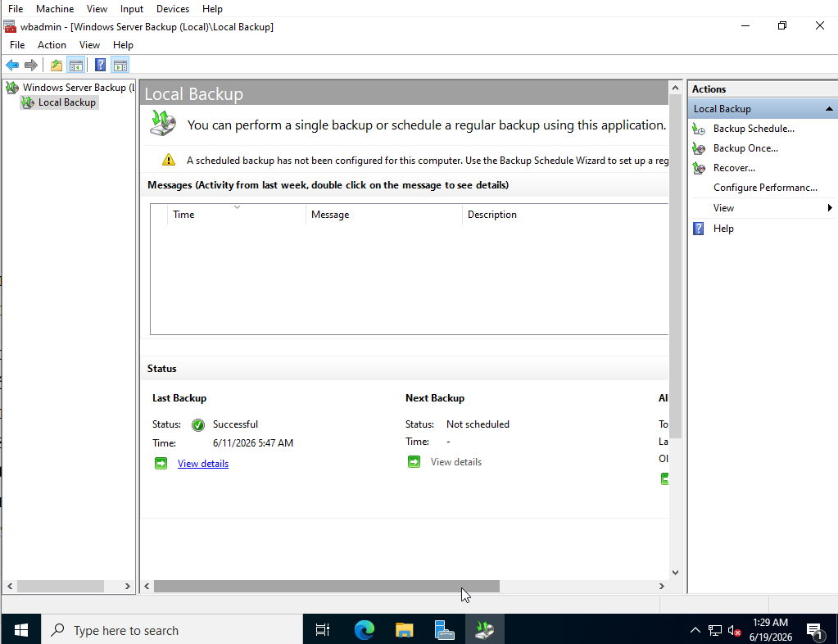
Task: Click the taskbar search box
Action: click(x=172, y=631)
